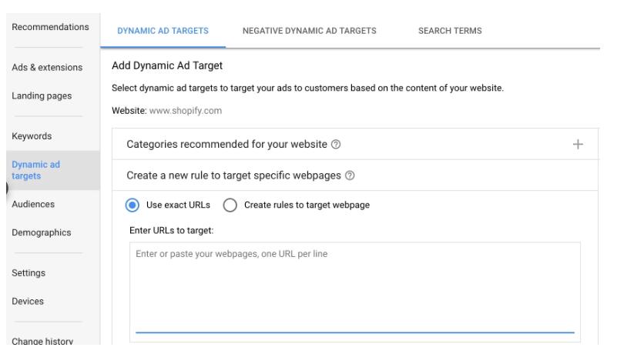Click help icon beside Create a new rule
The height and width of the screenshot is (364, 617).
tap(350, 175)
